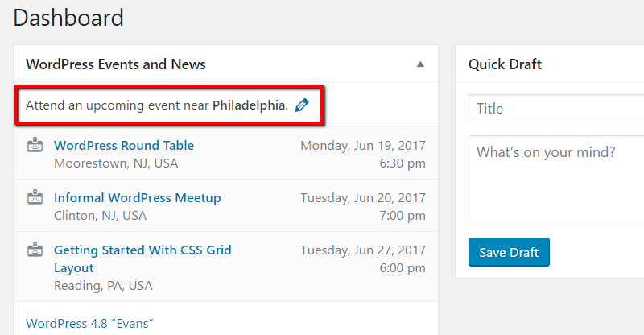Screen dimensions: 644x335
Task: Collapse the WordPress Events and News panel
Action: 420,64
